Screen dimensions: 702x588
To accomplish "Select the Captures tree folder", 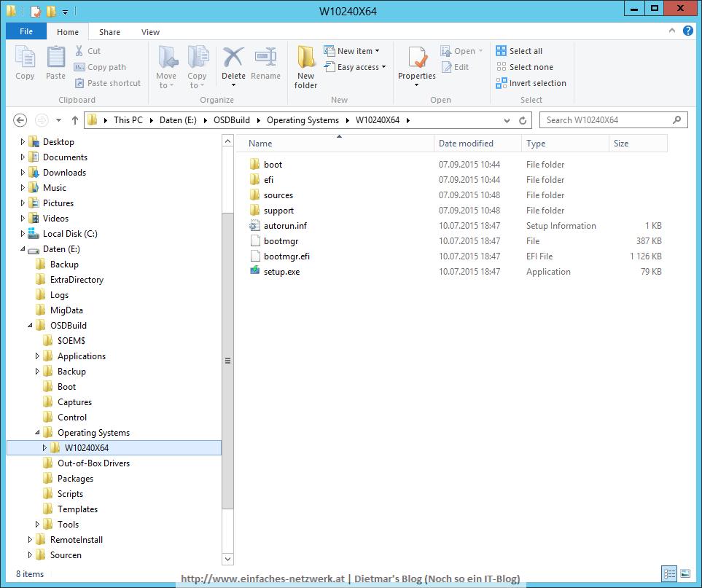I will click(74, 402).
